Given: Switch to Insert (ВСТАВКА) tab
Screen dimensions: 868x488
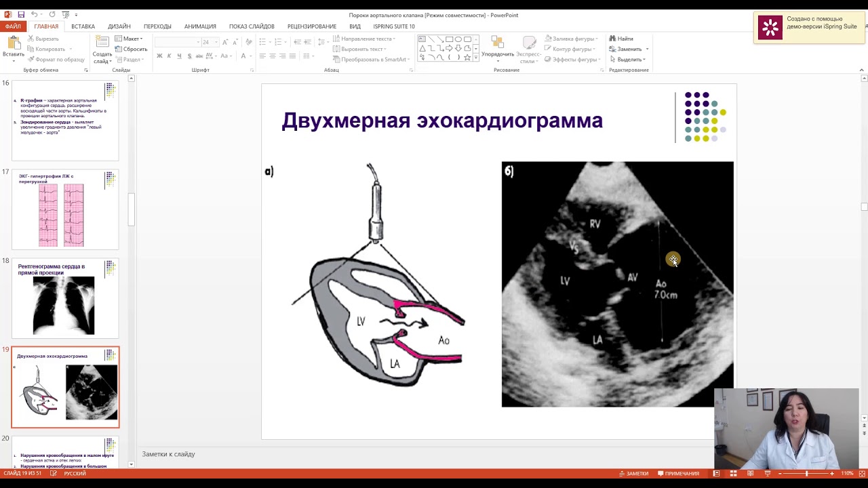Looking at the screenshot, I should [x=83, y=26].
